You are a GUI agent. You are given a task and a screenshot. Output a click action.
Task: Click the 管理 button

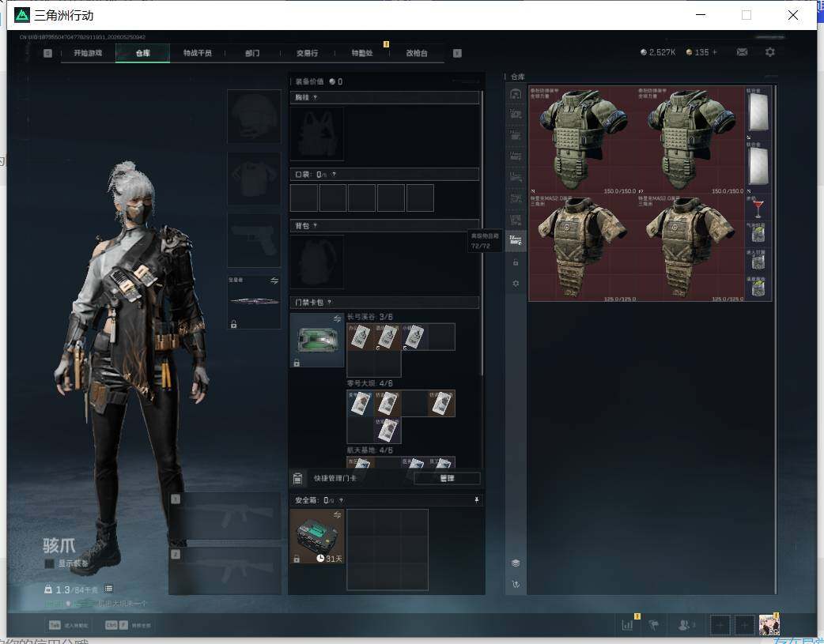pos(447,478)
